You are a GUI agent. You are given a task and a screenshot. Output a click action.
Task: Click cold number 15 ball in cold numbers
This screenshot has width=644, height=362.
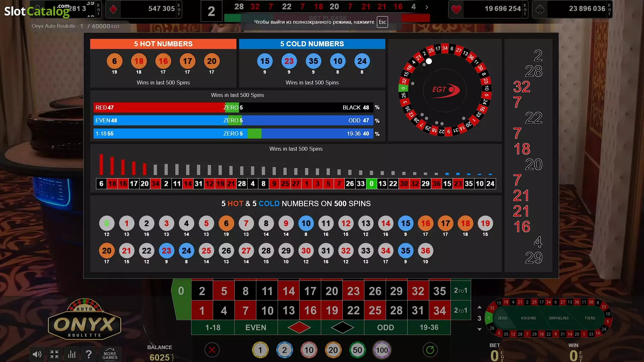(x=265, y=61)
